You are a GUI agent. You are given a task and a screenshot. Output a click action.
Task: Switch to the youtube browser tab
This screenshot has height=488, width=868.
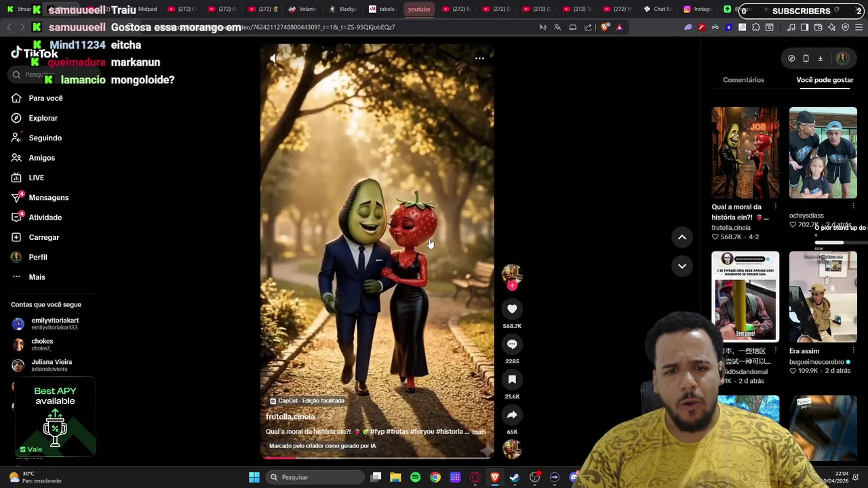(x=419, y=9)
